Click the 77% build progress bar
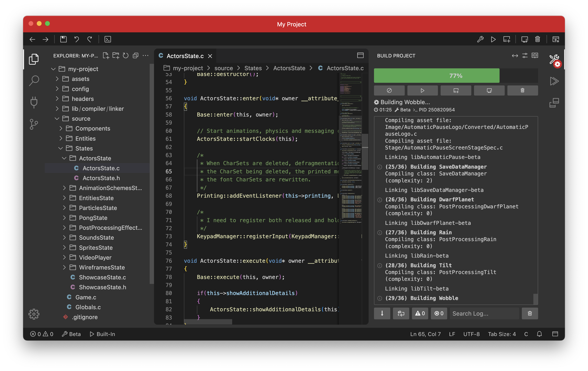 [456, 76]
